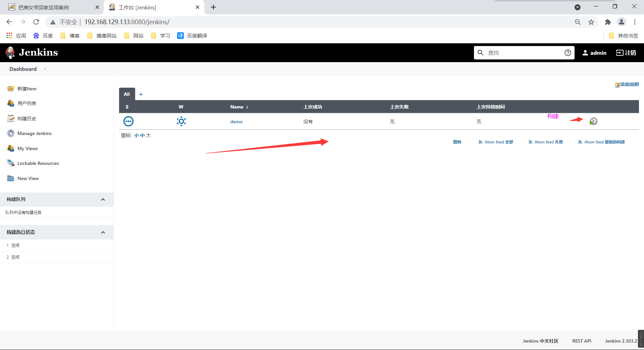Open the 百度翻译 bookmark icon
This screenshot has width=644, height=350.
[x=180, y=36]
